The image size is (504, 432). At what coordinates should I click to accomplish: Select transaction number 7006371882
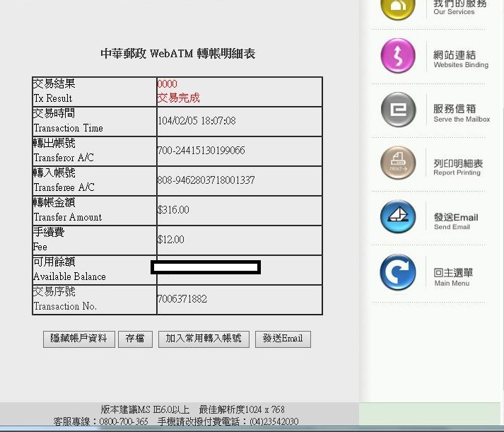click(x=182, y=299)
